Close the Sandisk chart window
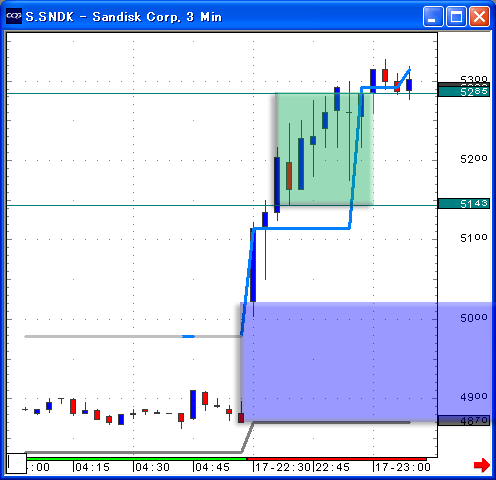The image size is (496, 480). click(x=479, y=16)
